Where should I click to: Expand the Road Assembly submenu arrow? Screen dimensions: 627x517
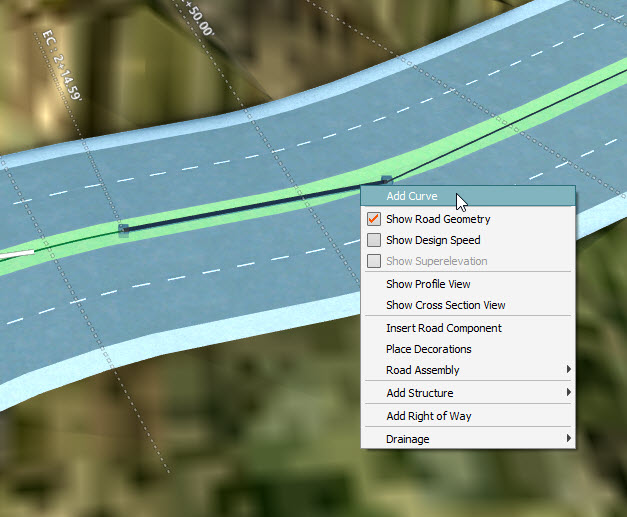(x=568, y=369)
